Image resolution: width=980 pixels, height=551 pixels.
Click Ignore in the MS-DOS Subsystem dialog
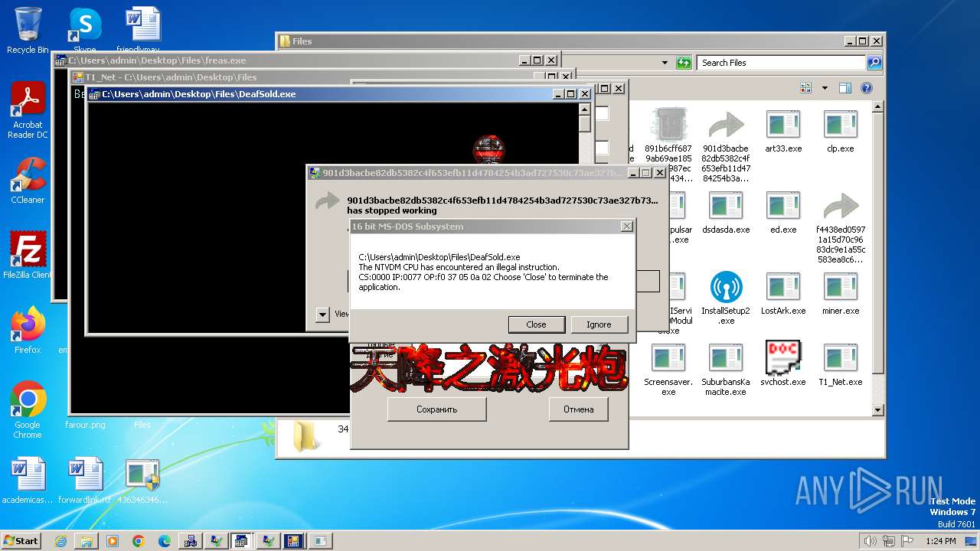[x=599, y=324]
